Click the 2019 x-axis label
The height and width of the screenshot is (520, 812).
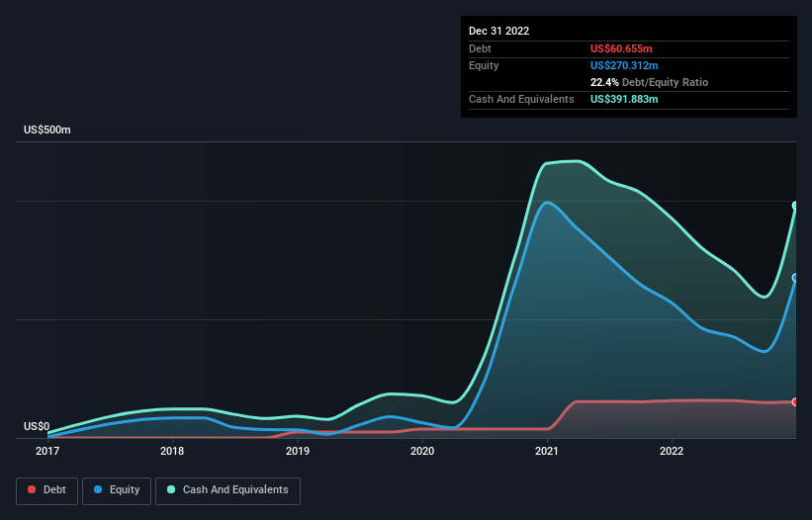click(298, 451)
